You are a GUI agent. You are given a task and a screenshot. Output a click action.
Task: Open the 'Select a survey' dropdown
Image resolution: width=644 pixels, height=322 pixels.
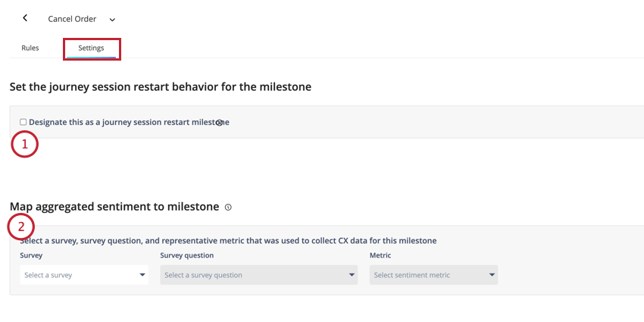point(84,275)
